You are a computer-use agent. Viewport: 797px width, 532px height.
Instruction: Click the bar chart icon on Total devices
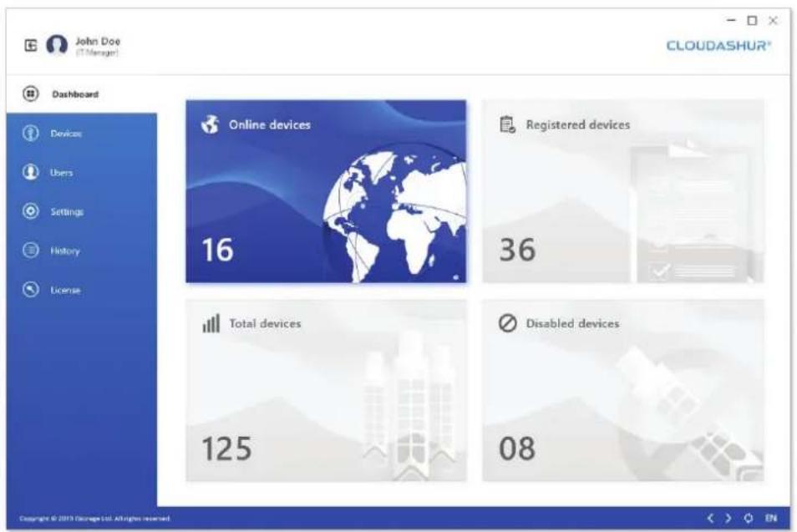click(x=211, y=323)
